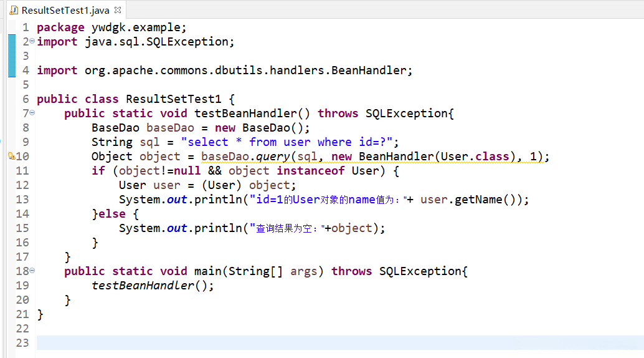Collapse the testBeanHandler method fold at line 7
The height and width of the screenshot is (358, 644).
coord(32,113)
